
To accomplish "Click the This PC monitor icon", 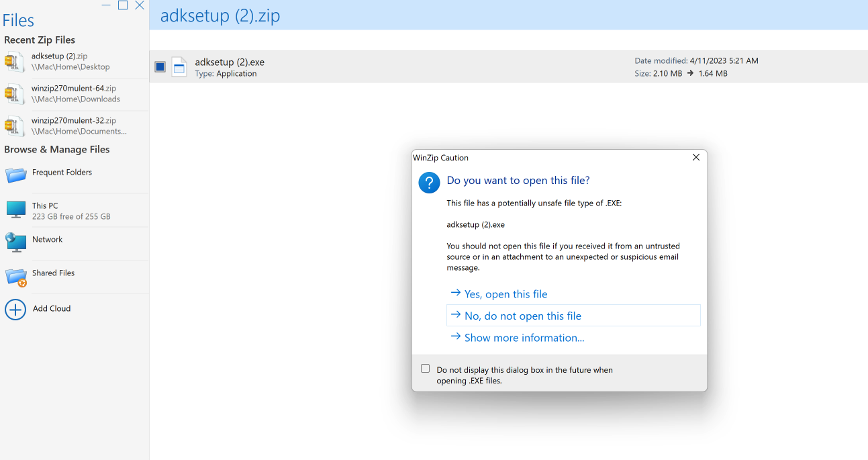I will pos(15,210).
